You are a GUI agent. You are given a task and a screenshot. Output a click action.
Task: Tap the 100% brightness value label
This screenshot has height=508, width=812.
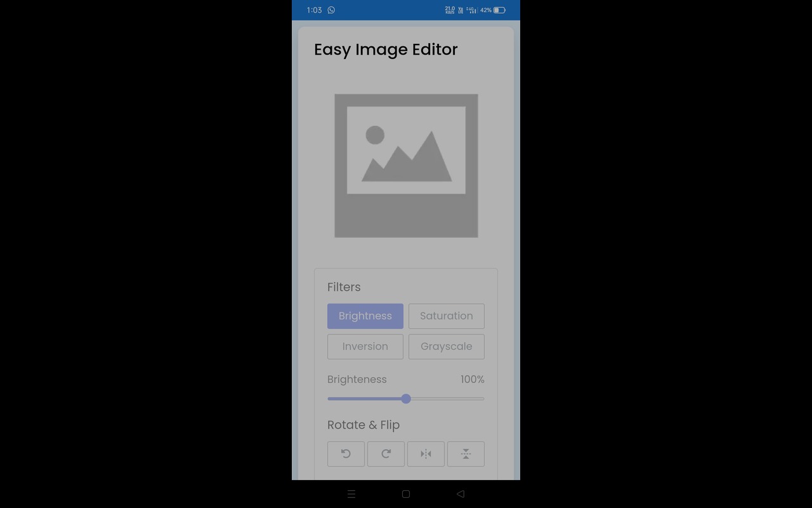(473, 379)
